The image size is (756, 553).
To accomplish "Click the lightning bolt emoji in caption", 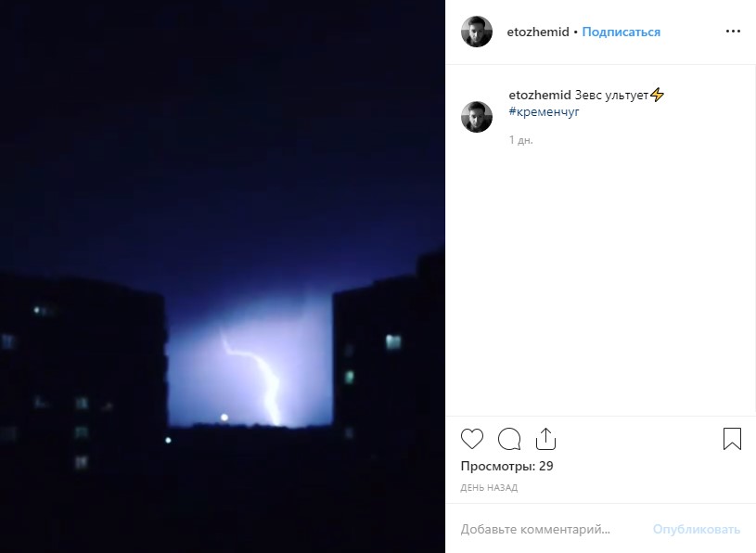I will [657, 95].
